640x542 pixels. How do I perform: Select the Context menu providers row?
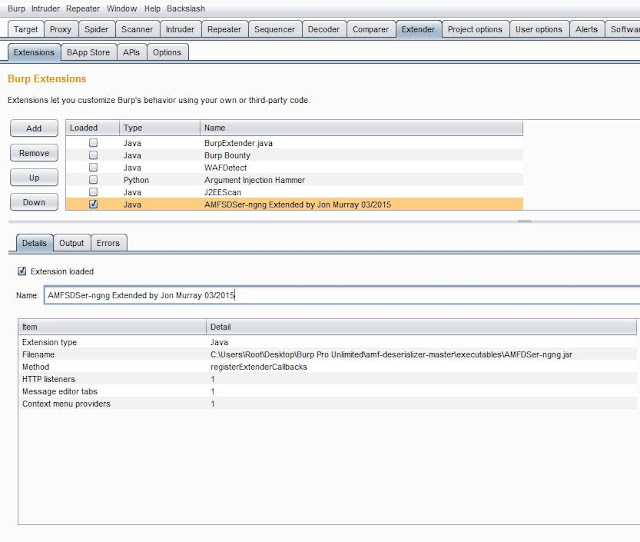click(327, 404)
